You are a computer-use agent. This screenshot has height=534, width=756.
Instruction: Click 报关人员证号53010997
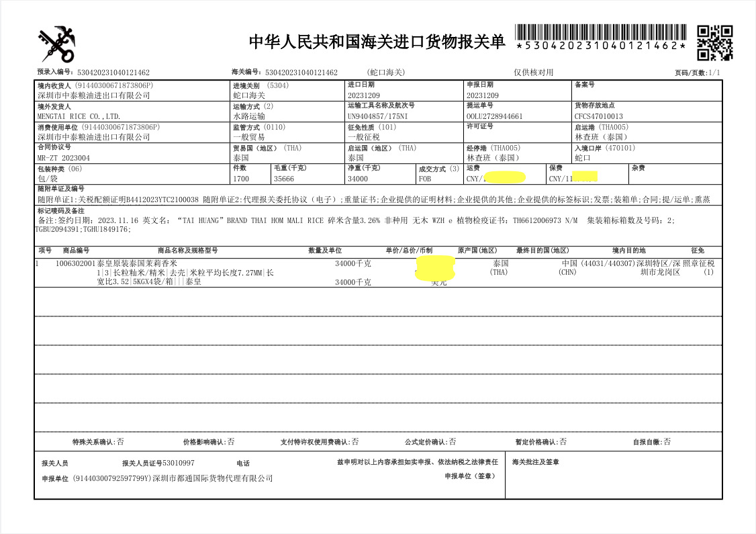coord(158,463)
